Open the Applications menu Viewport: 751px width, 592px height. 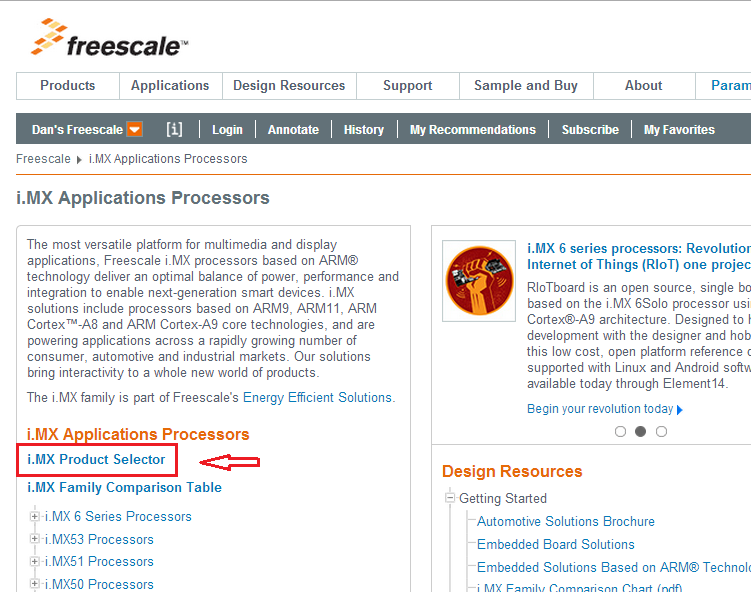click(x=170, y=86)
